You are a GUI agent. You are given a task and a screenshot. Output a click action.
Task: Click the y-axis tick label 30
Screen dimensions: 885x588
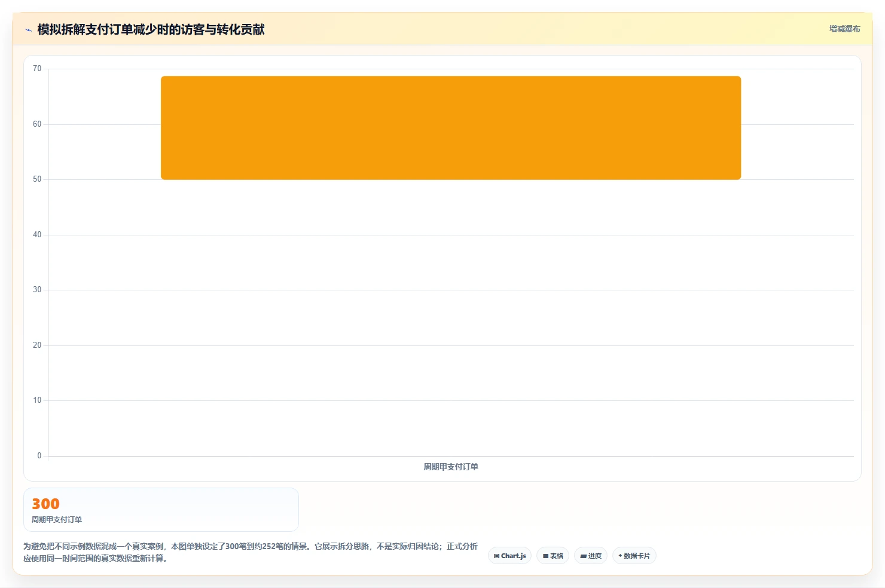pyautogui.click(x=37, y=290)
